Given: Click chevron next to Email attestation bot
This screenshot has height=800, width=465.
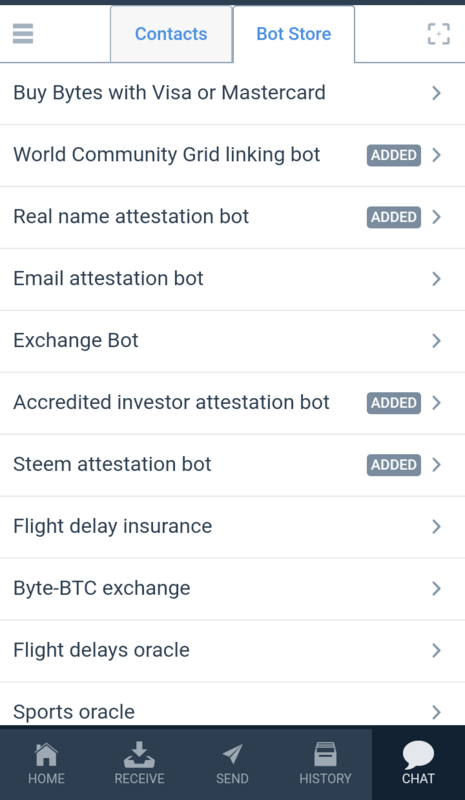Looking at the screenshot, I should (x=436, y=279).
